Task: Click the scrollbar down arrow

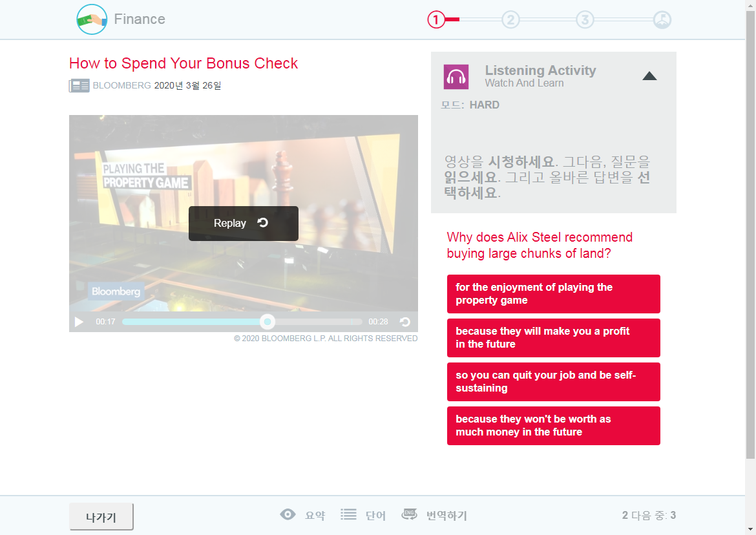Action: (x=750, y=530)
